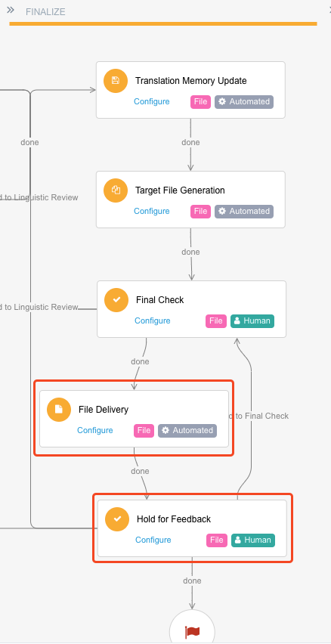Click the Final Check checkmark icon
Screen dimensions: 331x644
pos(116,300)
